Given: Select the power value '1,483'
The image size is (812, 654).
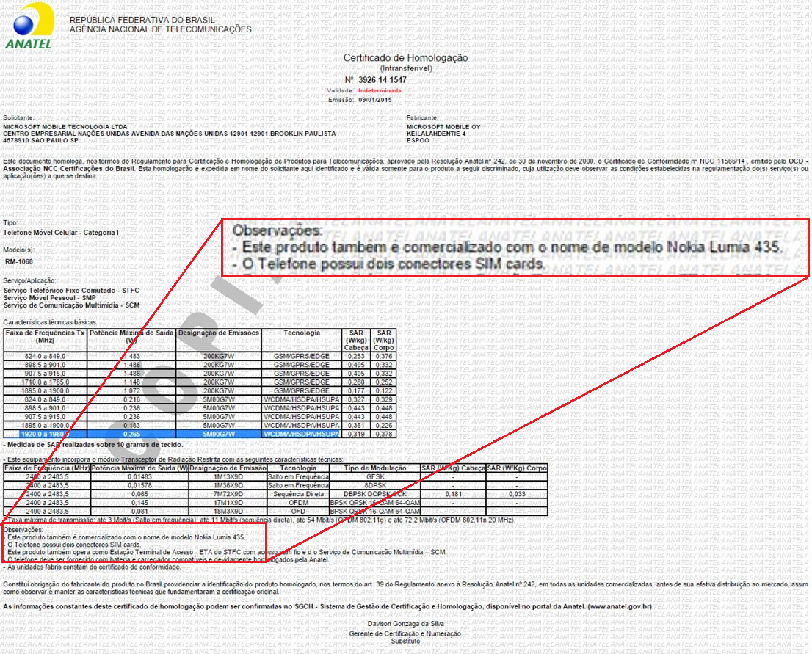Looking at the screenshot, I should 131,356.
